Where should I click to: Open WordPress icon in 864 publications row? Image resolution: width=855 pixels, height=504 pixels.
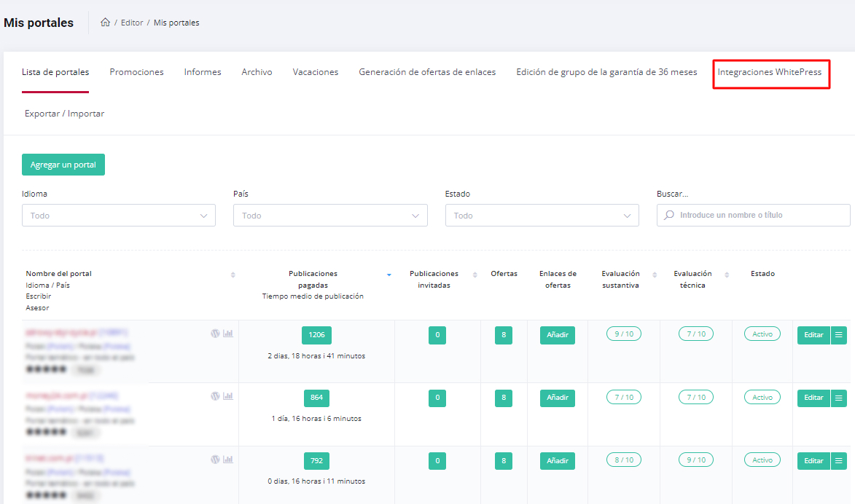(x=215, y=396)
